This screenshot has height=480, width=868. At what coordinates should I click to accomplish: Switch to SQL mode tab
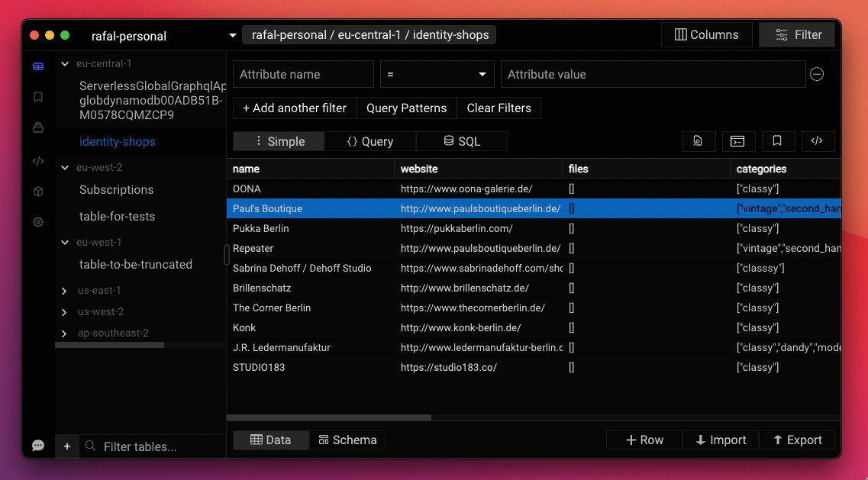click(462, 141)
